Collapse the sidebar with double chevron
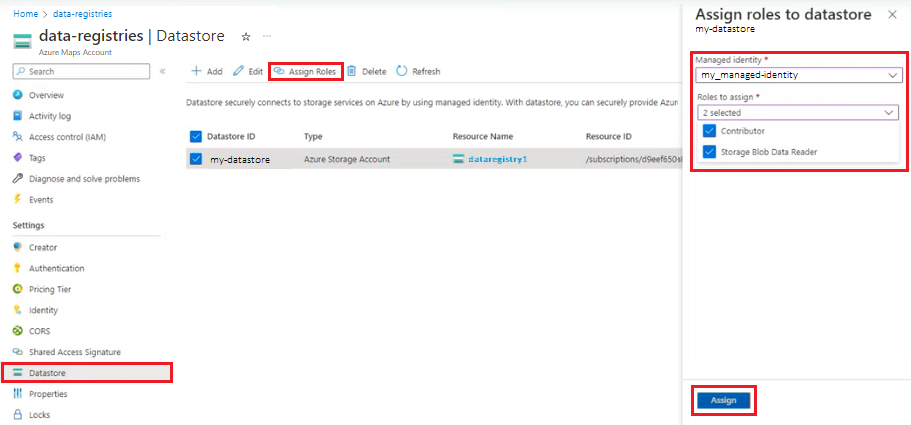This screenshot has height=425, width=911. point(162,71)
